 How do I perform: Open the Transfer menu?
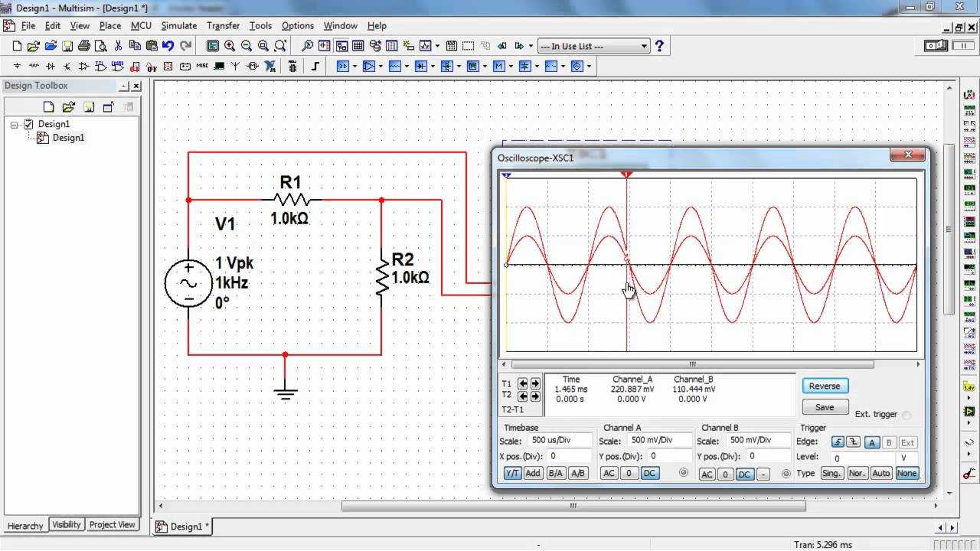tap(223, 25)
